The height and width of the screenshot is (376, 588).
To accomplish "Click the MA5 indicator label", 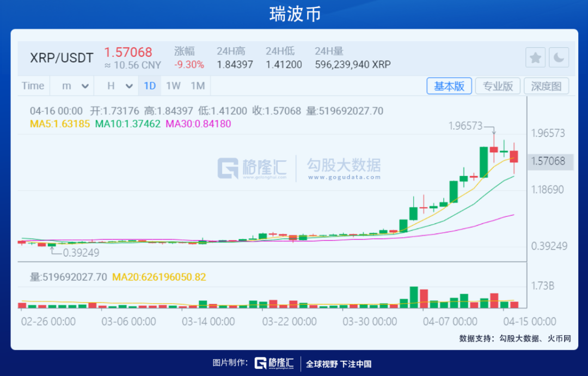I will 60,124.
